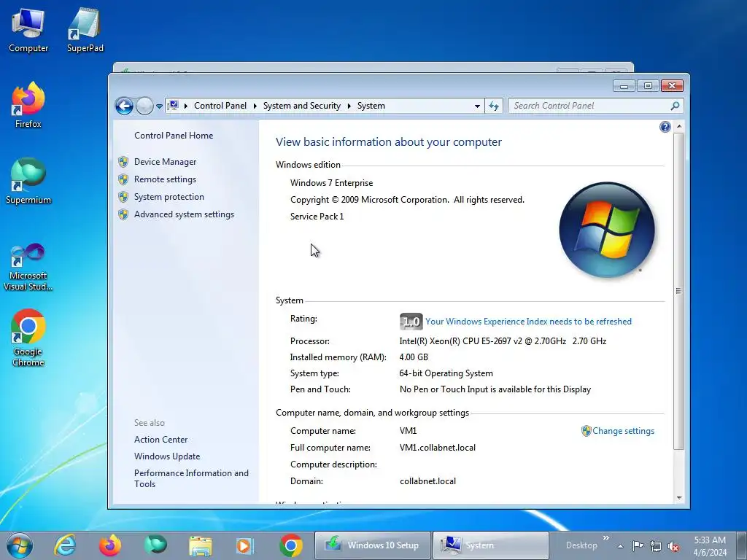Select System and Security in the breadcrumb

(301, 106)
